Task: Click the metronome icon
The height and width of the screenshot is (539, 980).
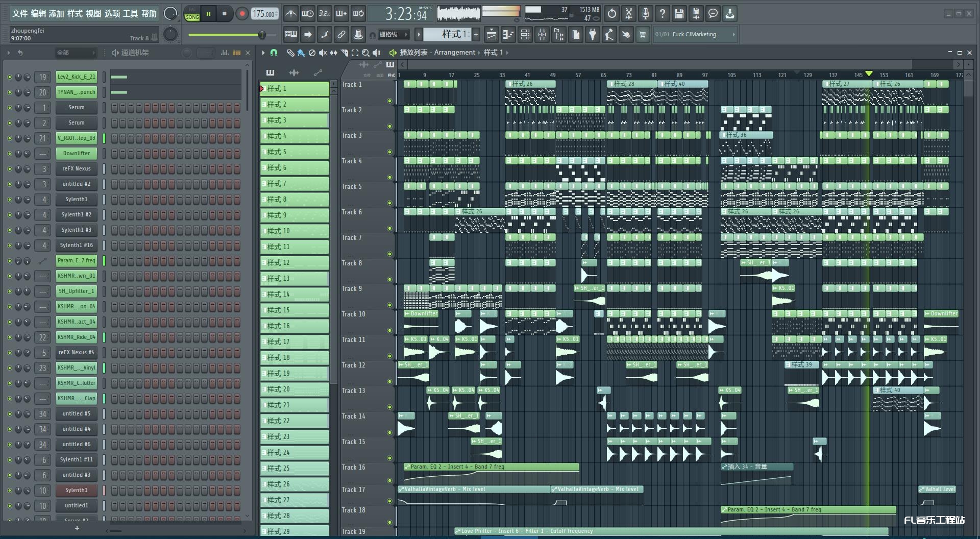Action: tap(290, 14)
